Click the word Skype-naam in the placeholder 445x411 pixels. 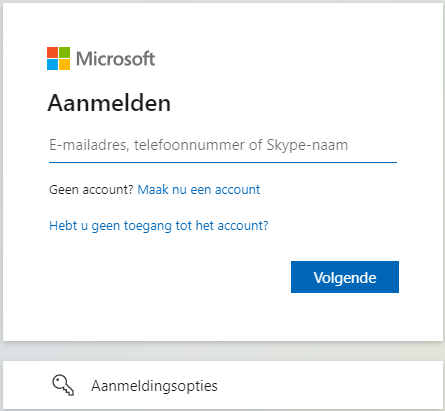click(x=307, y=145)
